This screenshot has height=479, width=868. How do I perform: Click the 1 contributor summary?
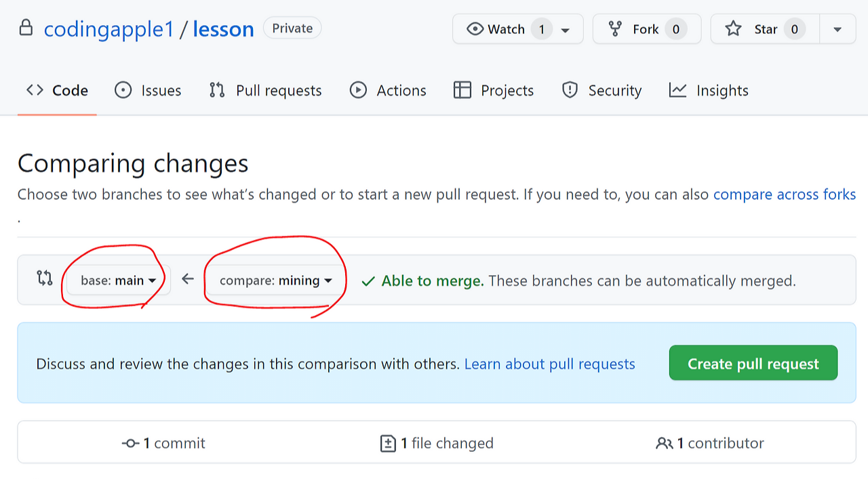(x=710, y=443)
